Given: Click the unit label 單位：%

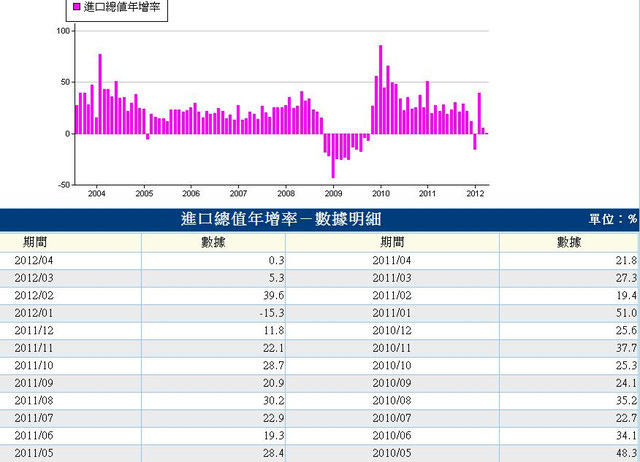Looking at the screenshot, I should click(x=613, y=219).
